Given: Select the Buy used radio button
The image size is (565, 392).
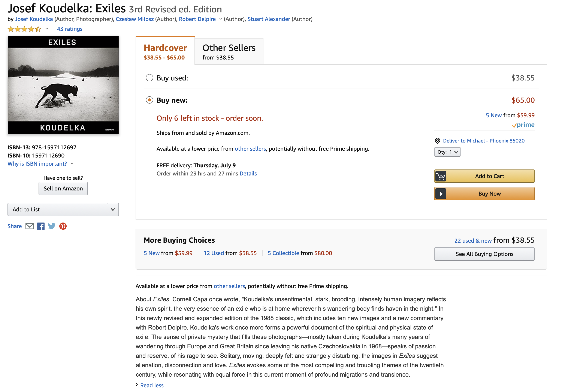Looking at the screenshot, I should click(x=149, y=78).
